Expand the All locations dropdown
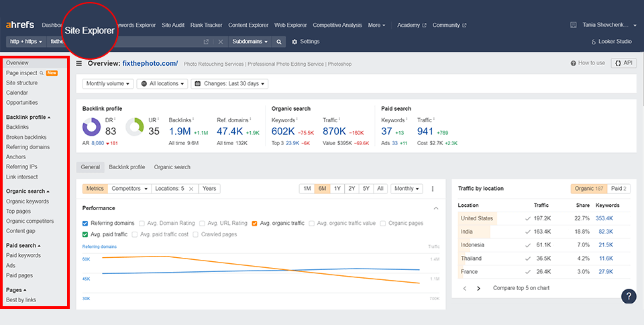Screen dimensions: 644x325 pos(161,84)
